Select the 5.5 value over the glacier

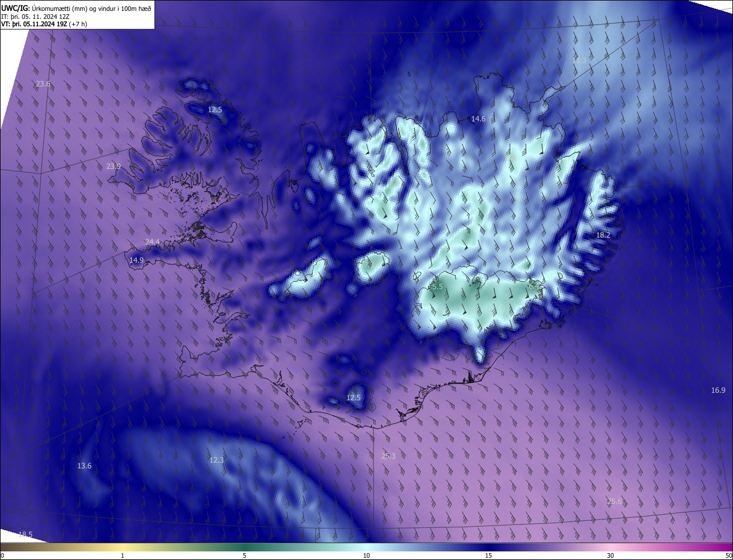(x=437, y=286)
